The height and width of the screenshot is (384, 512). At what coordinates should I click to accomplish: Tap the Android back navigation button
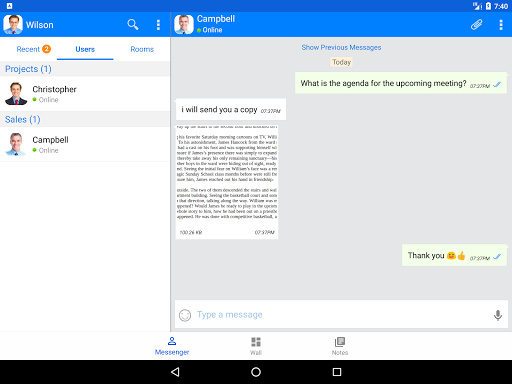point(175,372)
